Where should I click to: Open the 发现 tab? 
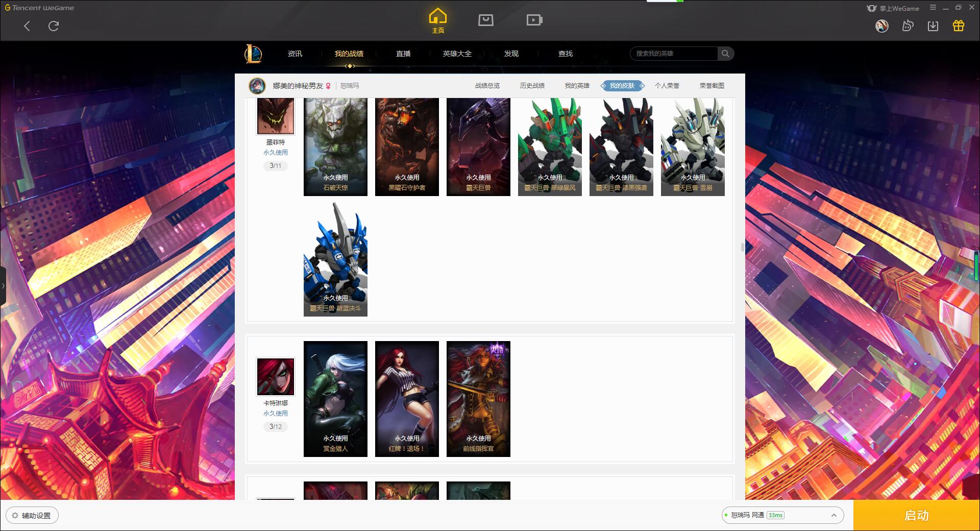(x=511, y=54)
